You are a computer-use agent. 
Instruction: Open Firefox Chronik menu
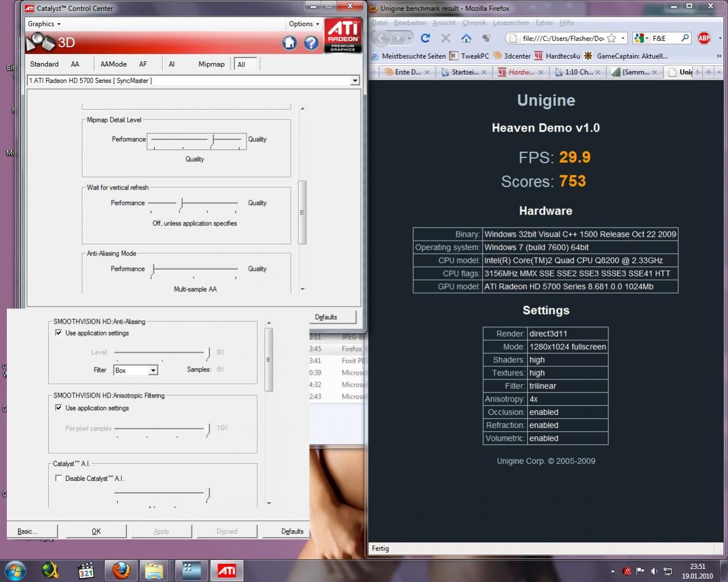pyautogui.click(x=474, y=23)
